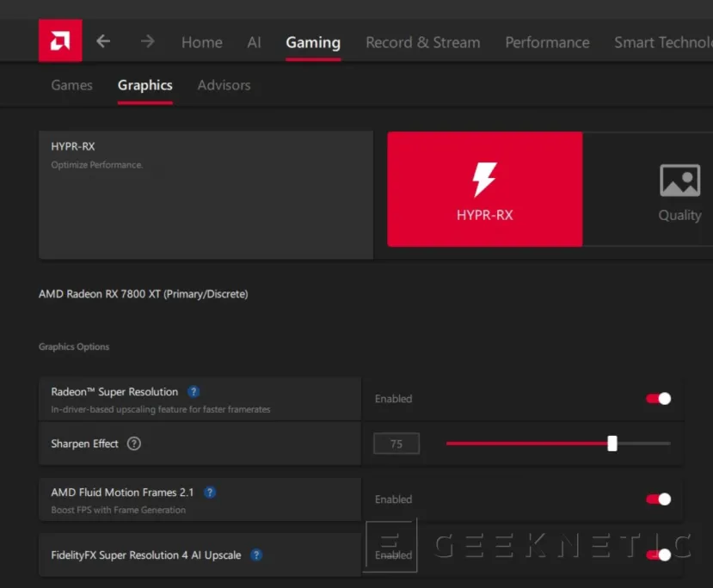Switch to Record & Stream tab
This screenshot has width=713, height=588.
point(423,42)
